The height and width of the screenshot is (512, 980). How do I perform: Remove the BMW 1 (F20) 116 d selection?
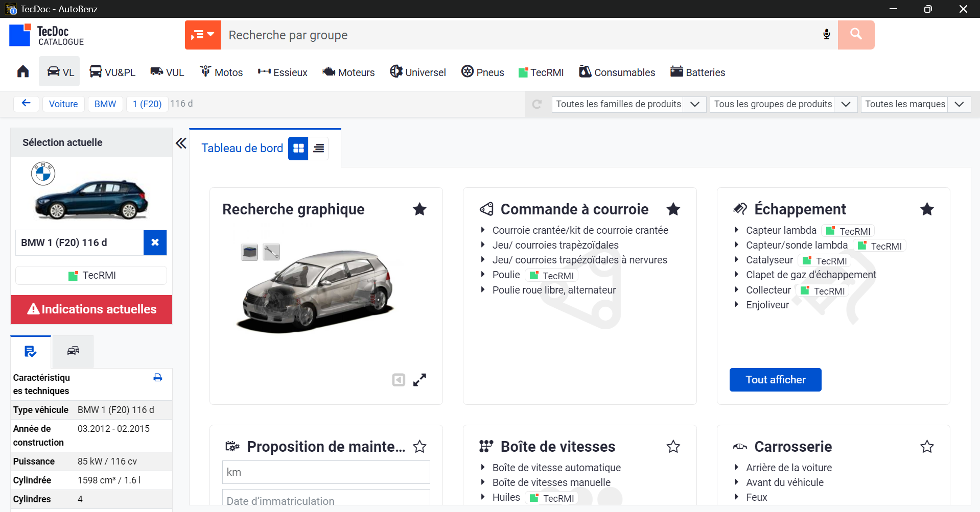[155, 242]
